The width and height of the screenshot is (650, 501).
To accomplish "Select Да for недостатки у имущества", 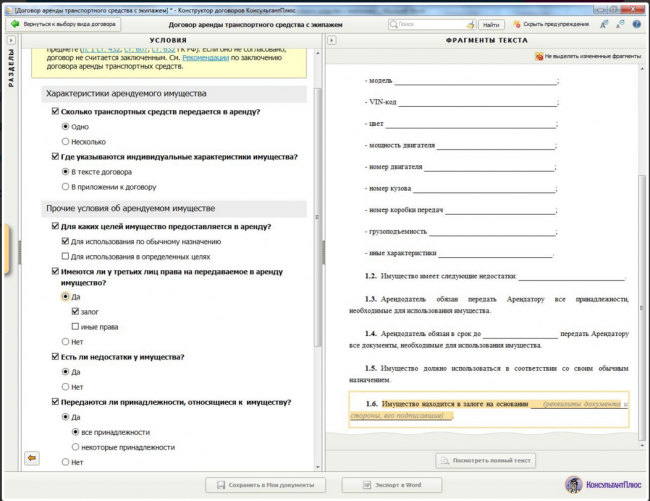I will click(65, 372).
